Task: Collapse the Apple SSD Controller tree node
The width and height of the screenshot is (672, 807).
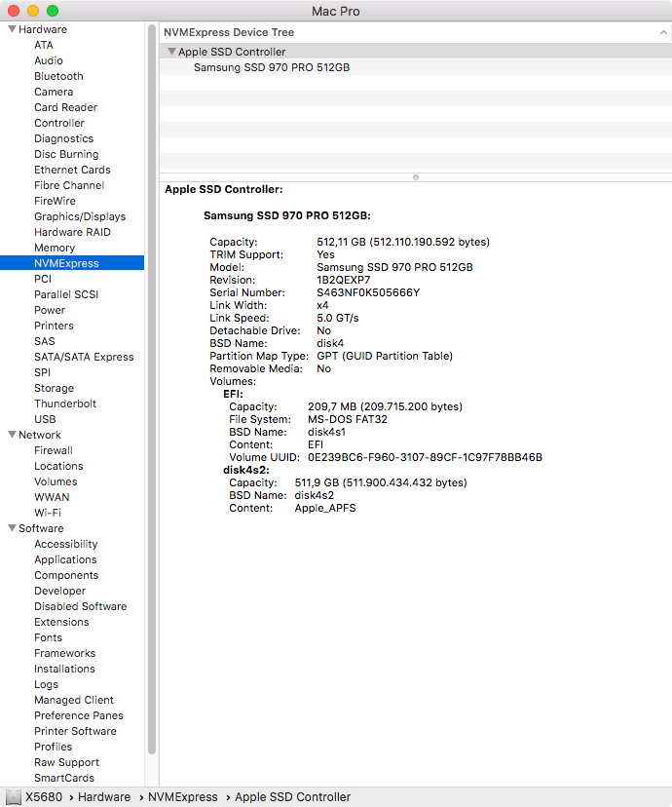Action: (171, 52)
